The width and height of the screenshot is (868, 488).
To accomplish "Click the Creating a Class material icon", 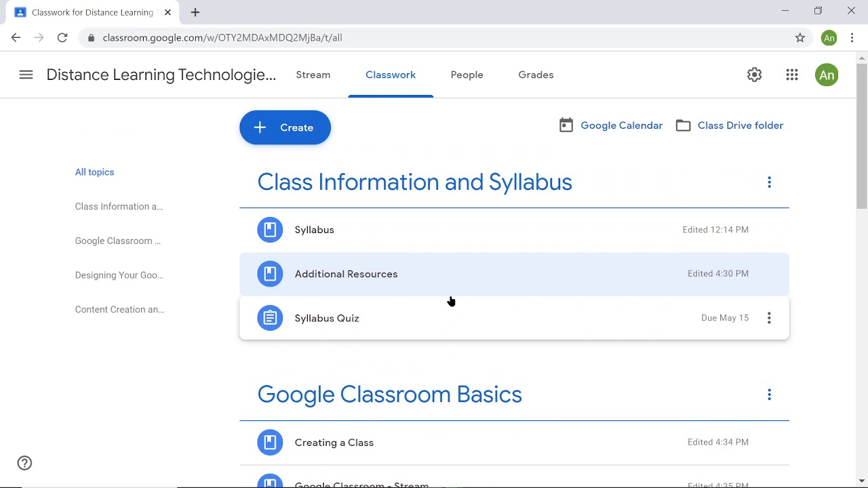I will [270, 443].
